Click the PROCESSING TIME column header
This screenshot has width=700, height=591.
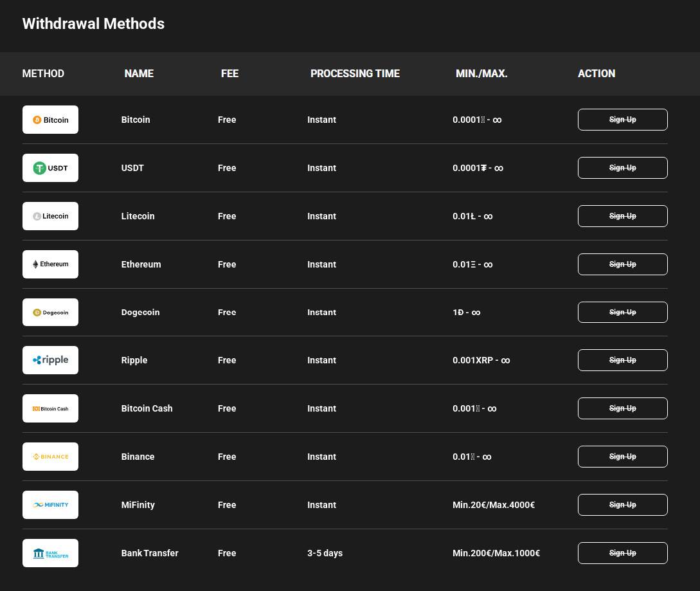(x=355, y=74)
